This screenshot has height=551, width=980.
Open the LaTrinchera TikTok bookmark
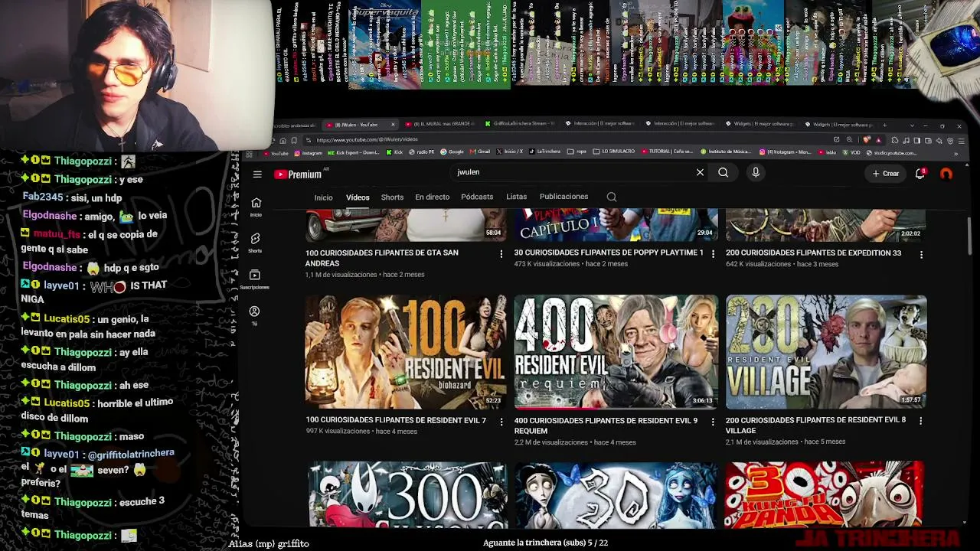pos(545,152)
